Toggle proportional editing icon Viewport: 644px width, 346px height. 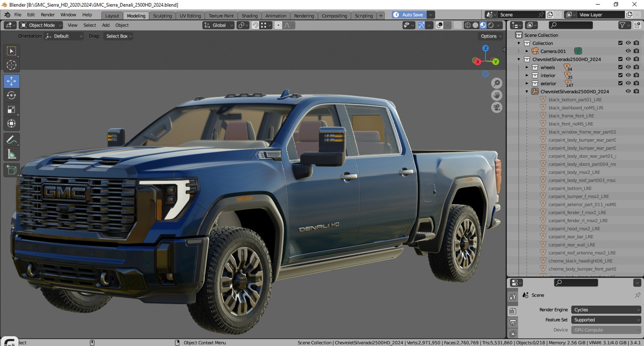coord(278,25)
